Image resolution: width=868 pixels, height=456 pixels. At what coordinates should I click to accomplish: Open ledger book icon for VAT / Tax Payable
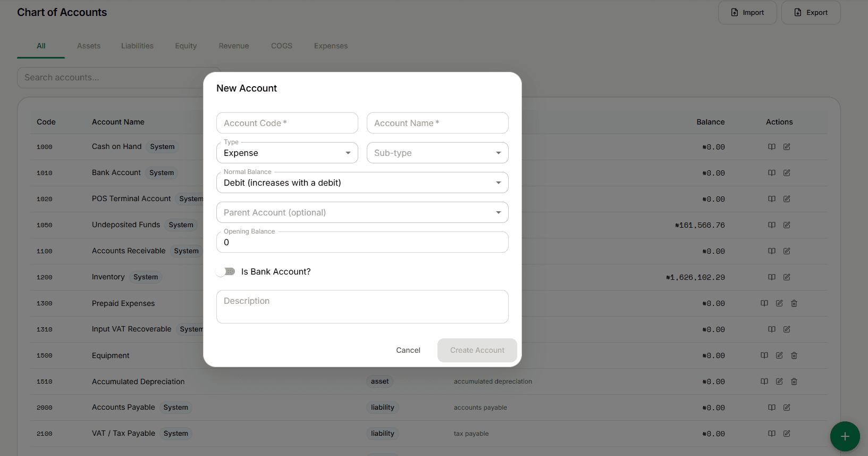pos(772,434)
